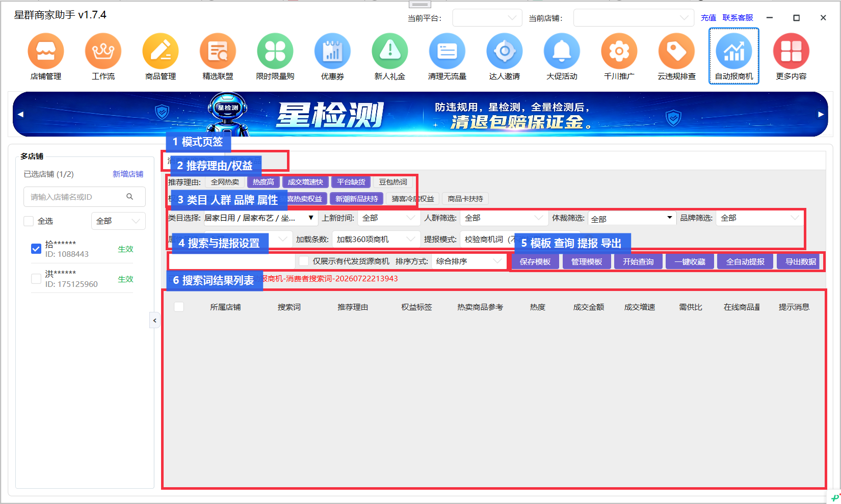Click the 新增店铺 link

[128, 174]
